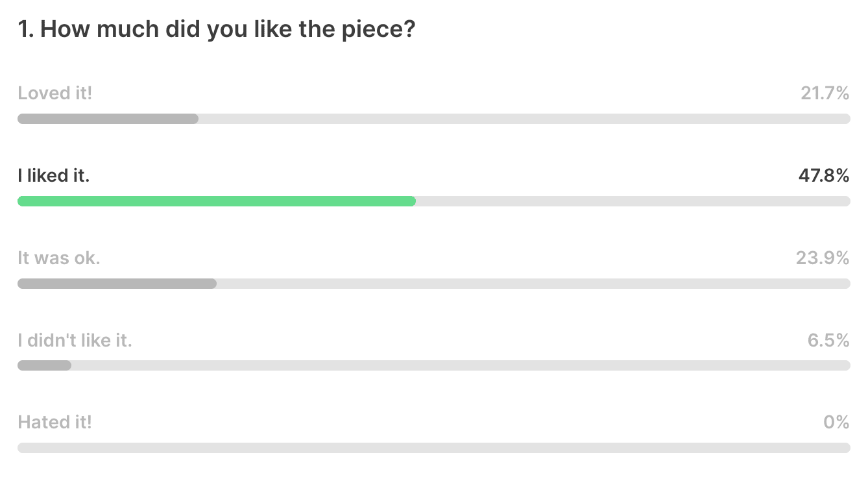Click the unfilled part of "I didn't like it." bar
Image resolution: width=868 pixels, height=479 pixels.
tap(461, 365)
